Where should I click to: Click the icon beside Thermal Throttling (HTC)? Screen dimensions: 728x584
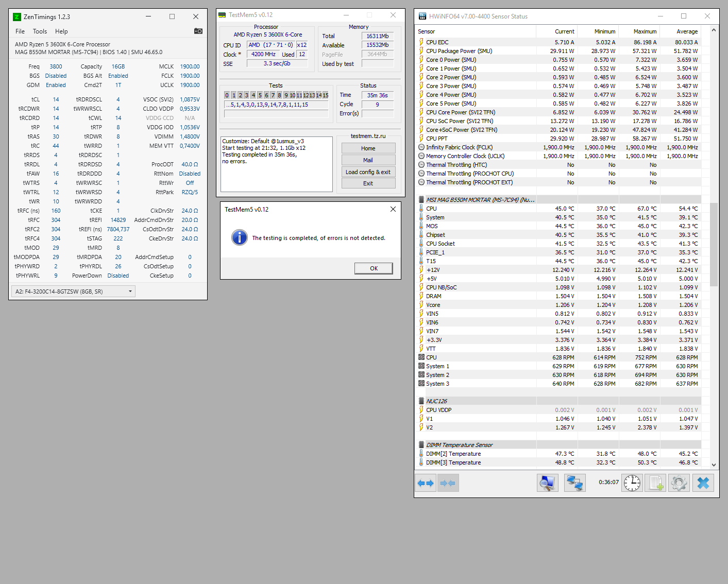pos(421,165)
